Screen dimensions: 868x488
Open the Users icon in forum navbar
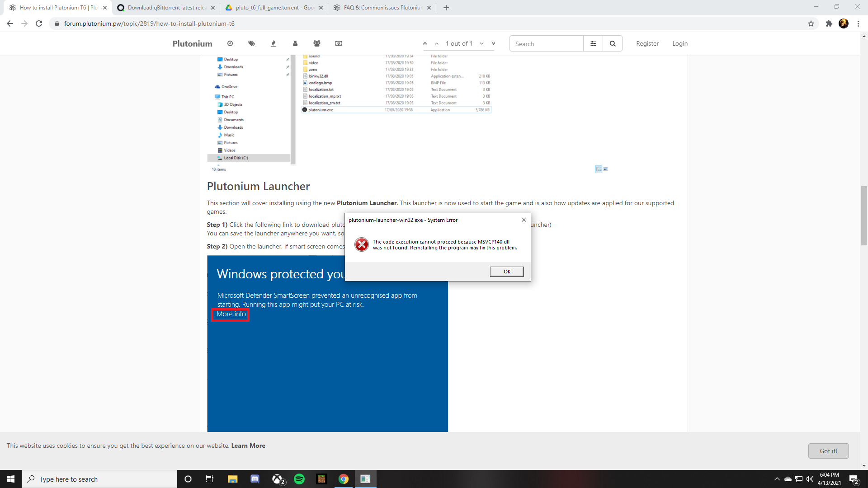click(295, 43)
